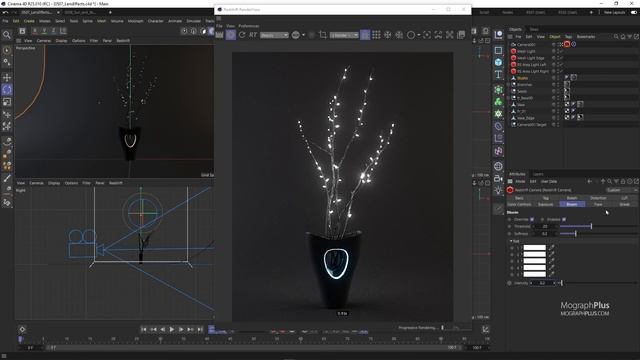This screenshot has height=360, width=640.
Task: Open the Beauty AOV dropdown in RenderView
Action: (274, 35)
